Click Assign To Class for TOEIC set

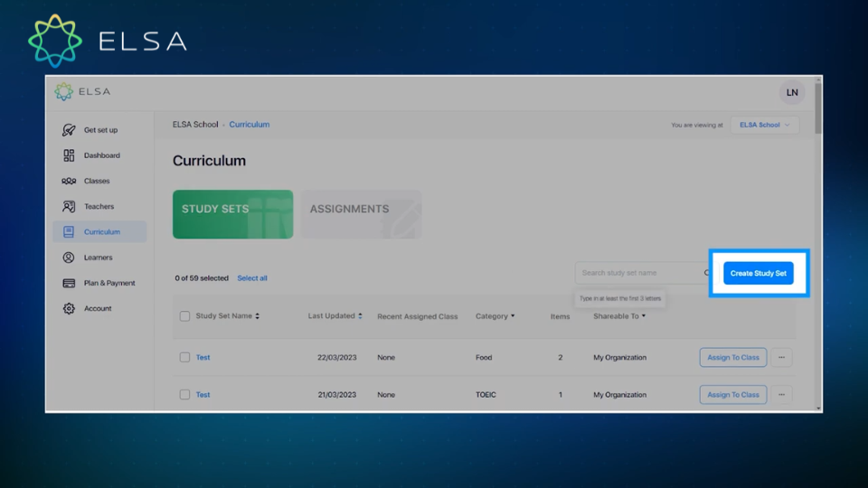point(733,395)
